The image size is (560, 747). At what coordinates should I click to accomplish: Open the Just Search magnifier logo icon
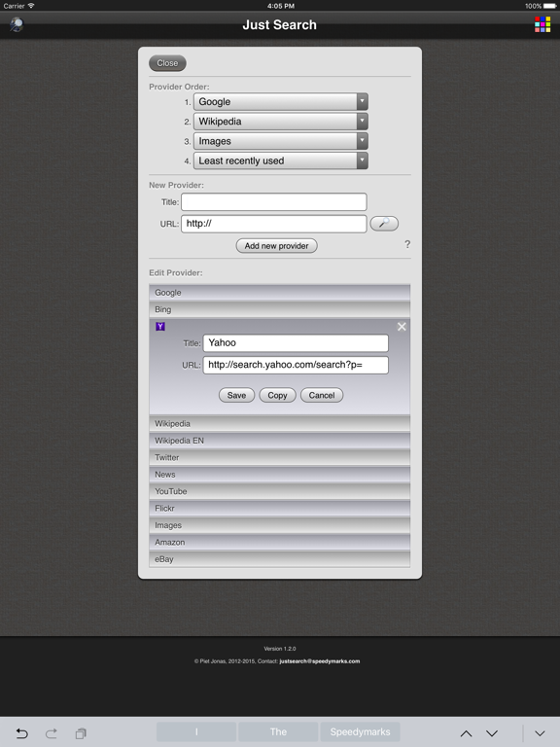point(17,24)
